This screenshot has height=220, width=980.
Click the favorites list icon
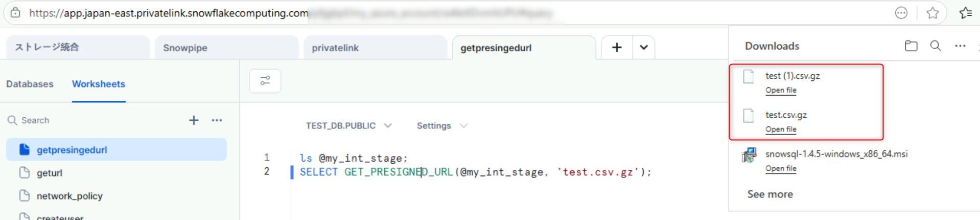(965, 13)
